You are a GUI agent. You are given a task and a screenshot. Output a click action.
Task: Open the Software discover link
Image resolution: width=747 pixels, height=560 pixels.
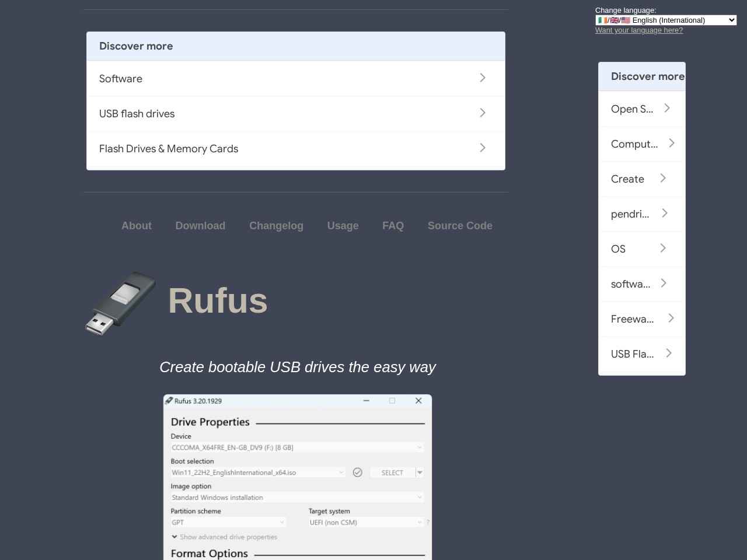296,79
